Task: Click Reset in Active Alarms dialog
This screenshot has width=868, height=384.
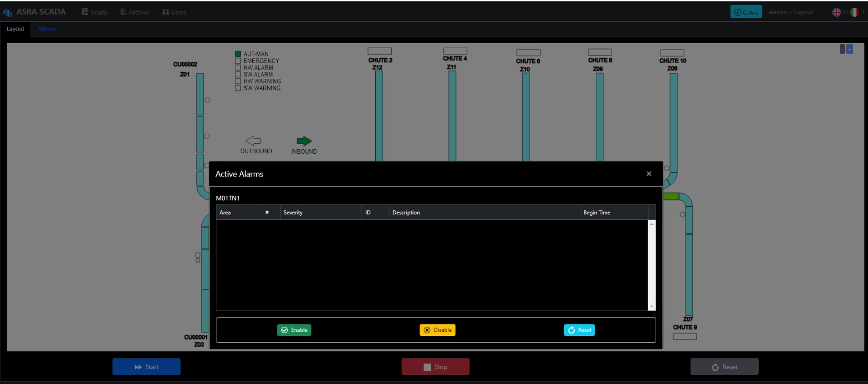Action: tap(579, 330)
